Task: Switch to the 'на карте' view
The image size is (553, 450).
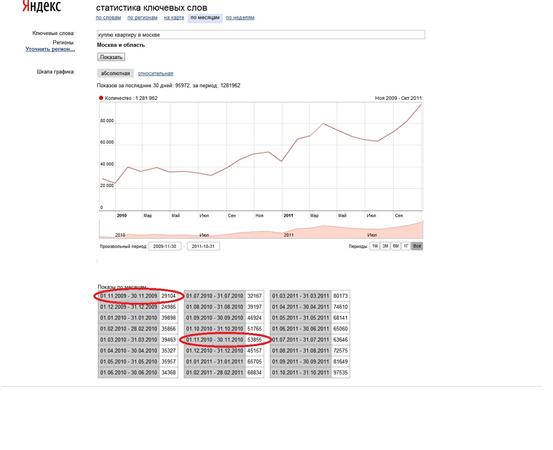Action: coord(174,18)
